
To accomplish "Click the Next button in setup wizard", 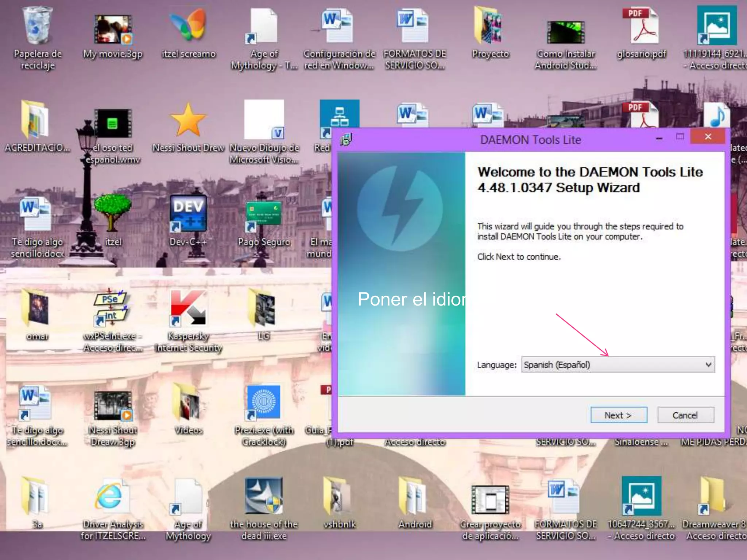I will (x=619, y=415).
